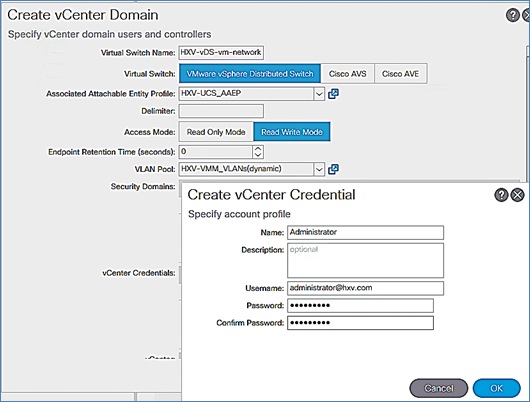This screenshot has height=402, width=530.
Task: Click the Confirm Password field
Action: [x=360, y=323]
